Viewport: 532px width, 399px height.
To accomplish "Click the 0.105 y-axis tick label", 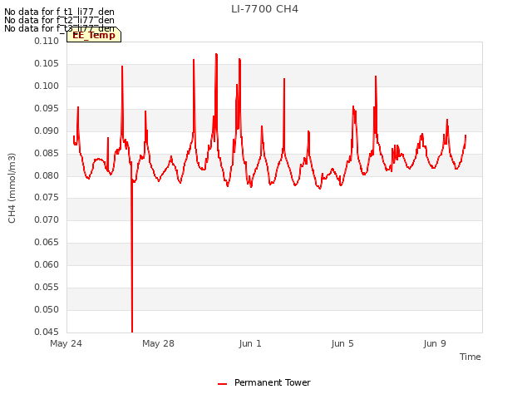I will coord(47,64).
